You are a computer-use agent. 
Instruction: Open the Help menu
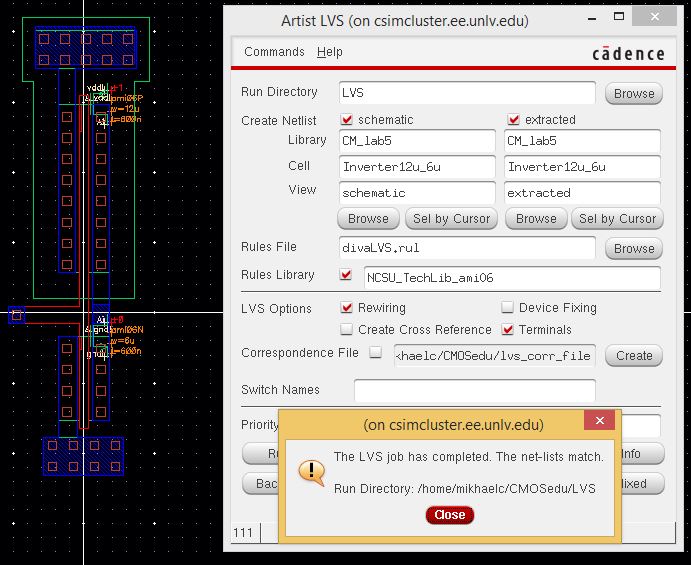329,52
